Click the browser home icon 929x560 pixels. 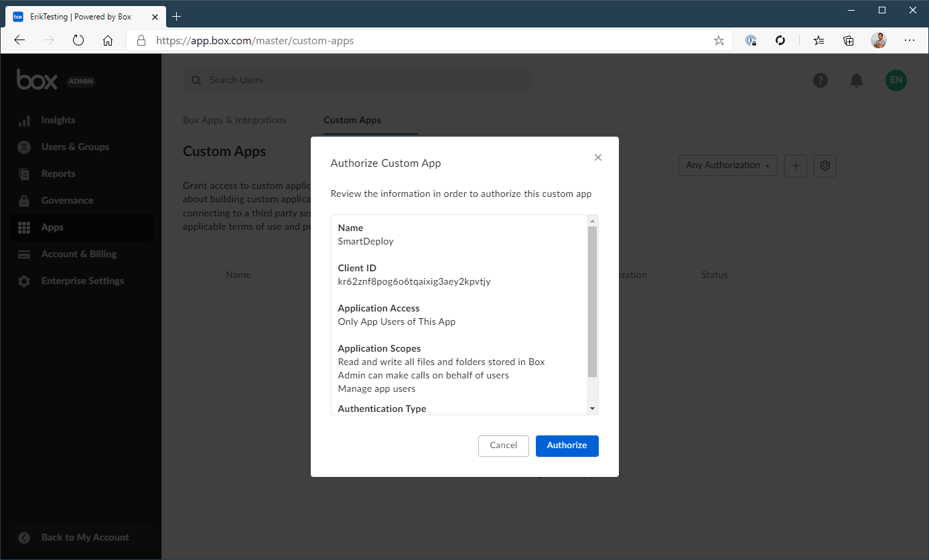click(x=108, y=40)
